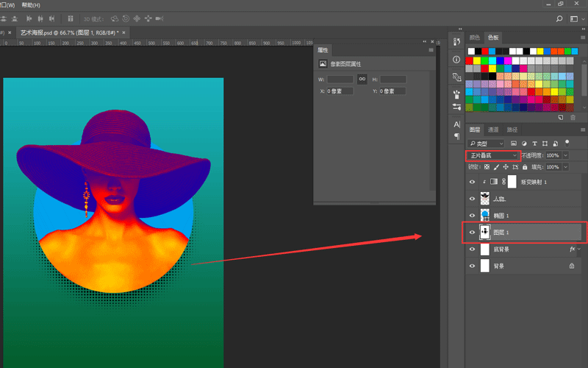
Task: Open the Brush presets panel icon
Action: click(x=456, y=94)
